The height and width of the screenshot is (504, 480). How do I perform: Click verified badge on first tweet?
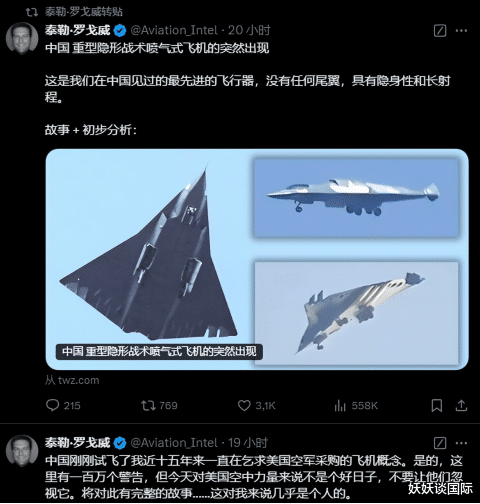coord(120,31)
